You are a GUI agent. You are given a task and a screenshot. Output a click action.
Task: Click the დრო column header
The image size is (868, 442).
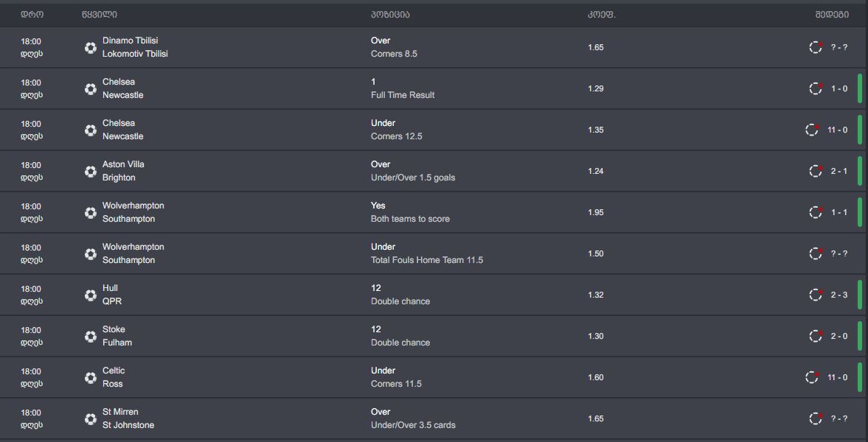(32, 15)
